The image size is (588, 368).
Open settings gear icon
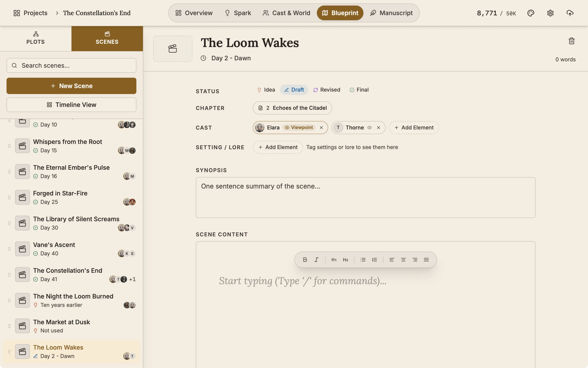click(x=550, y=13)
